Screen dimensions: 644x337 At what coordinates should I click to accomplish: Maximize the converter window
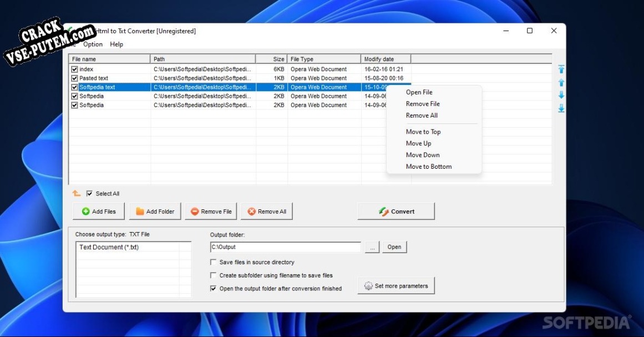(530, 31)
